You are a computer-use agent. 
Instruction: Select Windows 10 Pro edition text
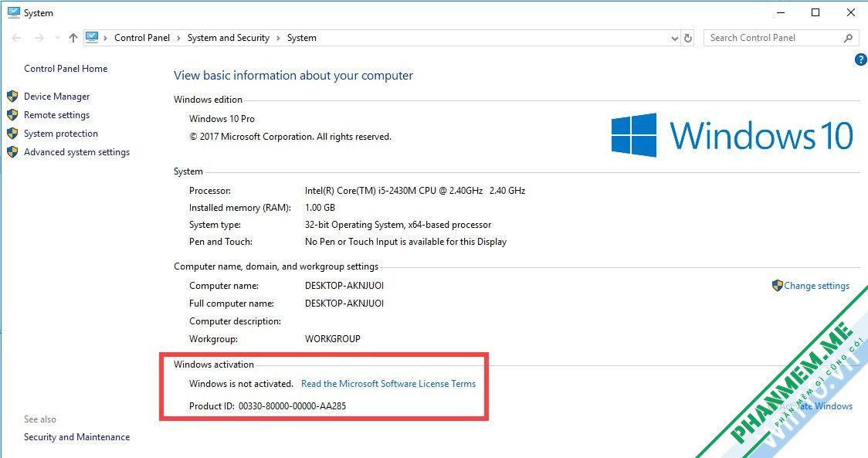[x=222, y=118]
